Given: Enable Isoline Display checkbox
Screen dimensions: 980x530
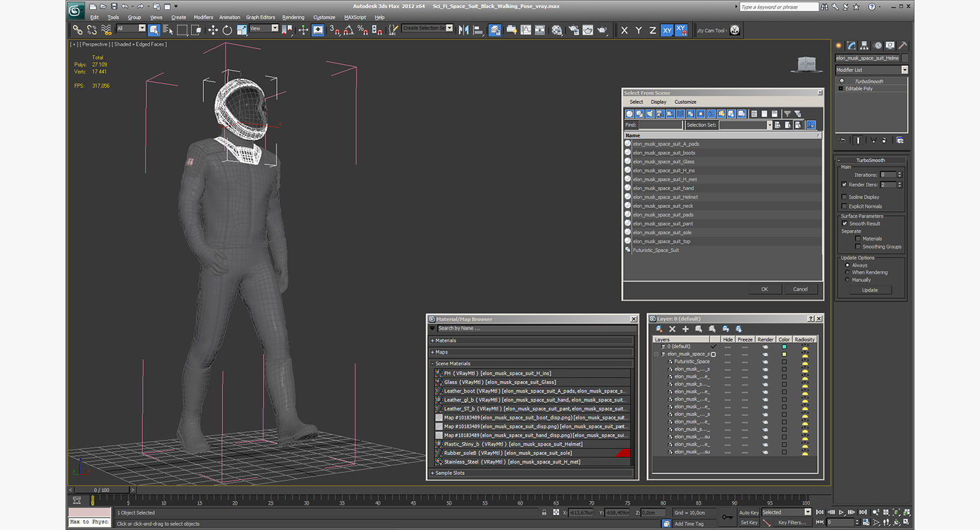Looking at the screenshot, I should 844,197.
